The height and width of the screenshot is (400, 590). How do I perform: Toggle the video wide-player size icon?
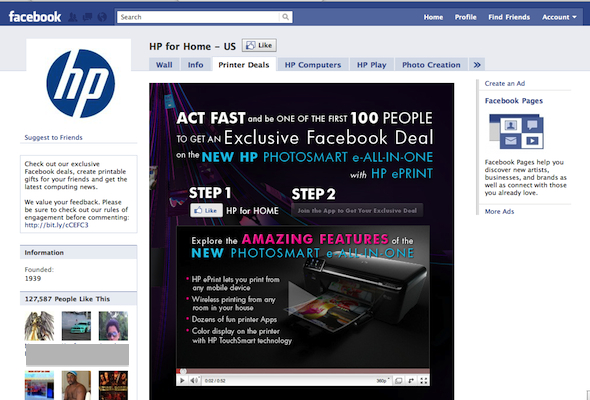(x=398, y=381)
